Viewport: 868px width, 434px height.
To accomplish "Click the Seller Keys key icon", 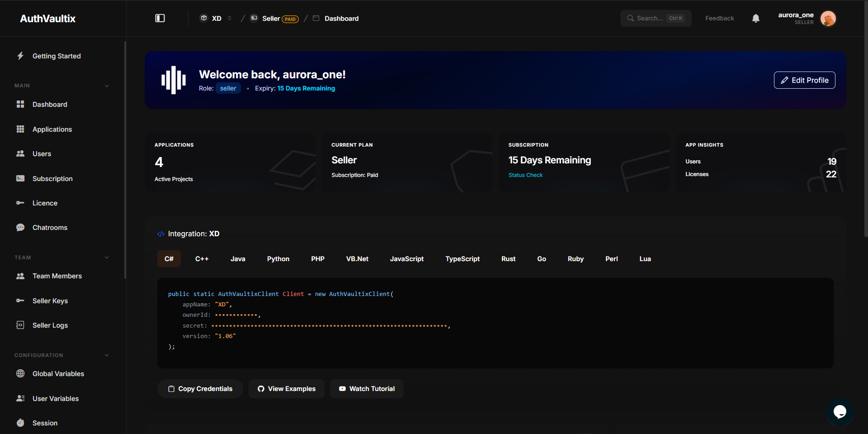I will [20, 300].
